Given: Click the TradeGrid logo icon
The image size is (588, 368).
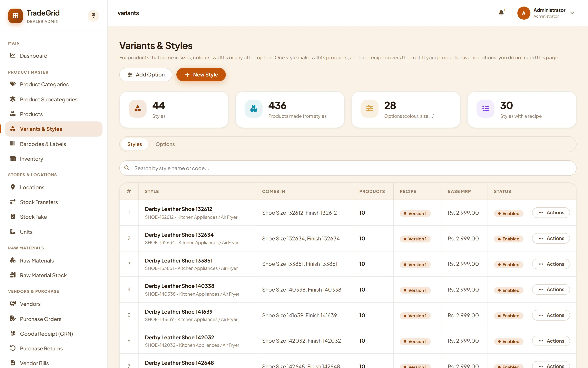Looking at the screenshot, I should click(x=16, y=16).
